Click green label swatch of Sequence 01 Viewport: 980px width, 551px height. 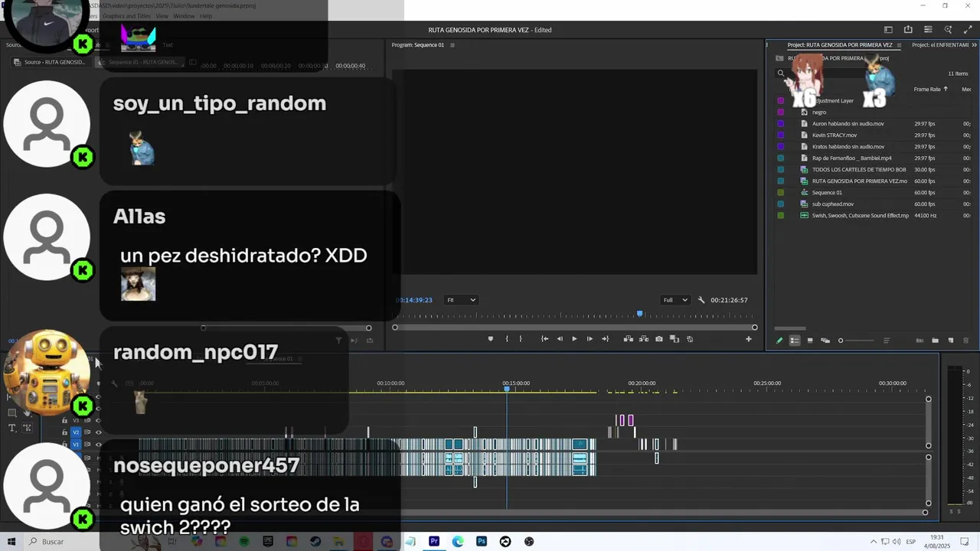tap(780, 193)
